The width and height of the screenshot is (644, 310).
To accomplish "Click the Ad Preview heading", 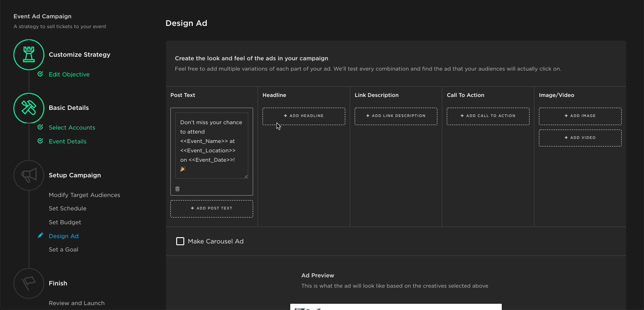I will pos(318,276).
